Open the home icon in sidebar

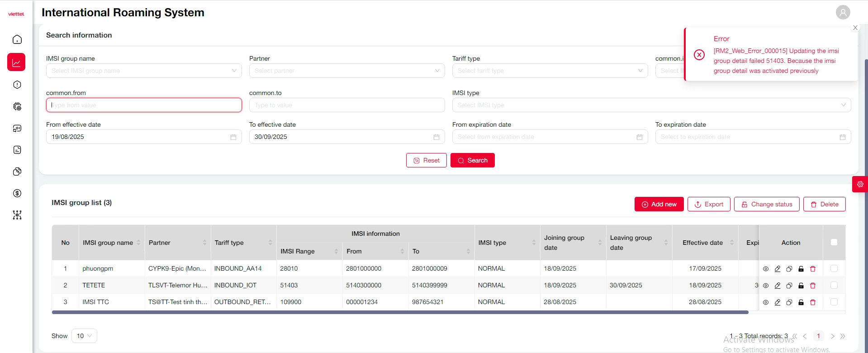point(17,40)
